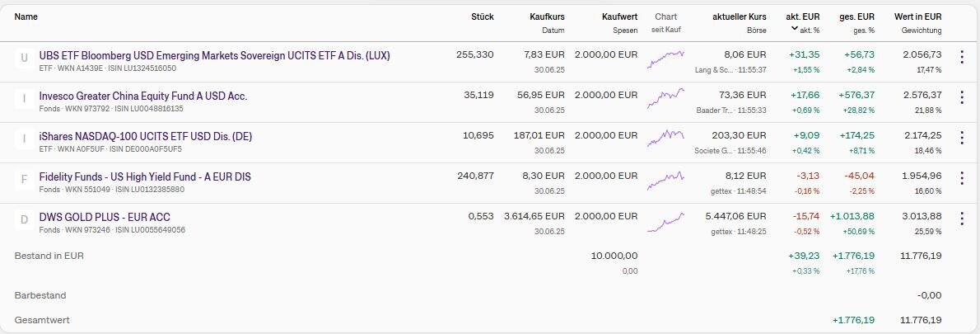Sort by Stück column header
Viewport: 980px width, 334px height.
pyautogui.click(x=483, y=16)
